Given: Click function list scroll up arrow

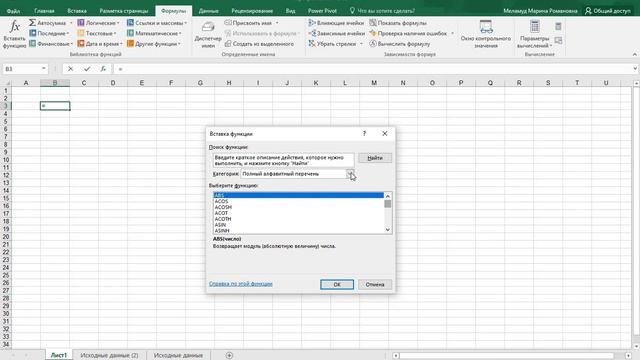Looking at the screenshot, I should point(388,196).
